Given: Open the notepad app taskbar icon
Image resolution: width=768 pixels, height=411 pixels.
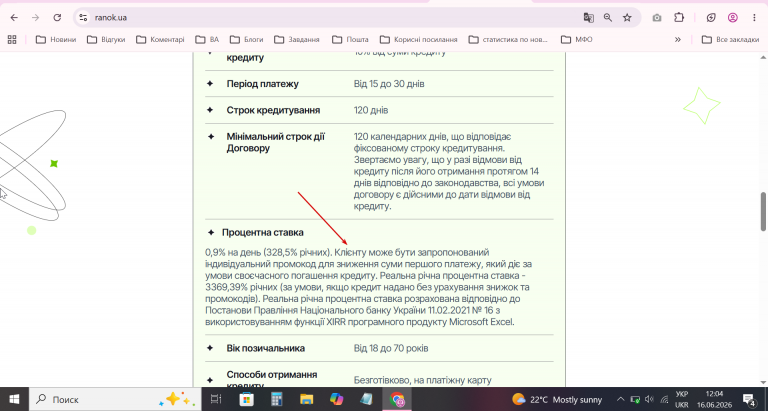Looking at the screenshot, I should click(x=366, y=399).
